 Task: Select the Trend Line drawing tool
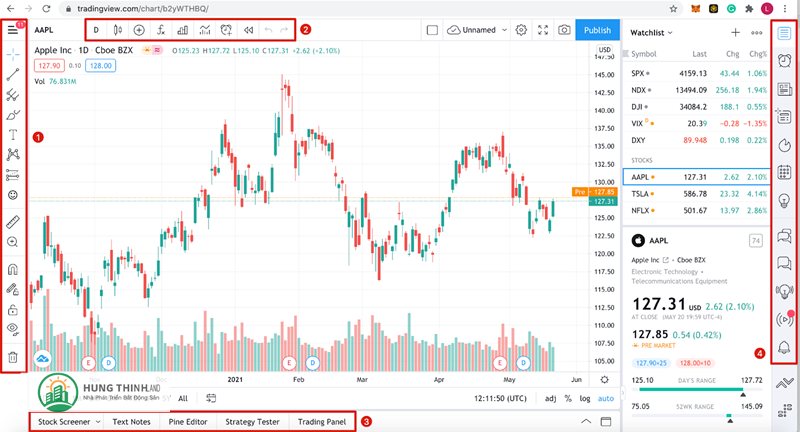click(12, 74)
